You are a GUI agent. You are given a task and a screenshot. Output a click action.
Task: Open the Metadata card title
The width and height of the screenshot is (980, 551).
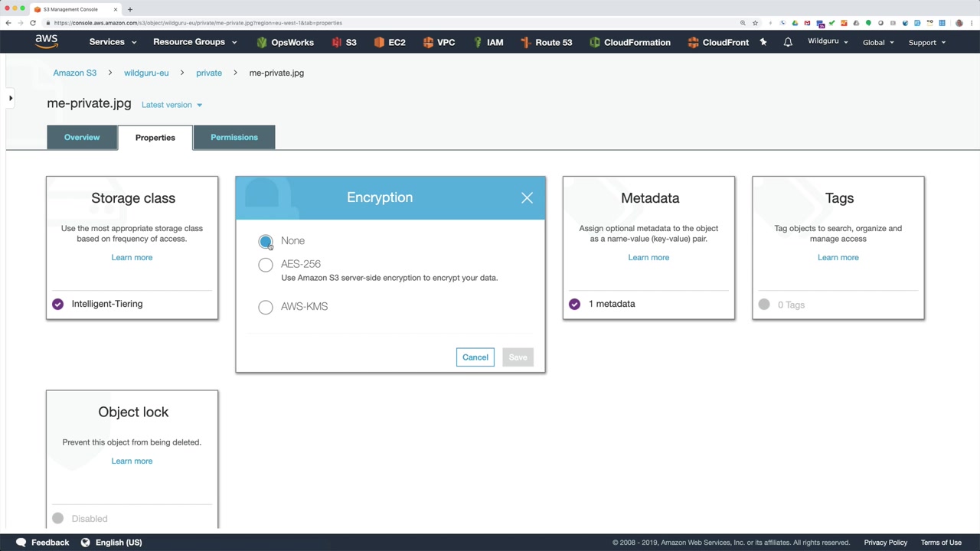tap(650, 198)
